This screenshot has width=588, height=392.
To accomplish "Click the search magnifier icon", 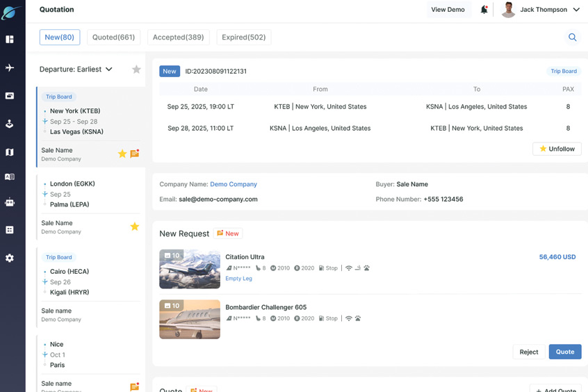I will coord(572,38).
